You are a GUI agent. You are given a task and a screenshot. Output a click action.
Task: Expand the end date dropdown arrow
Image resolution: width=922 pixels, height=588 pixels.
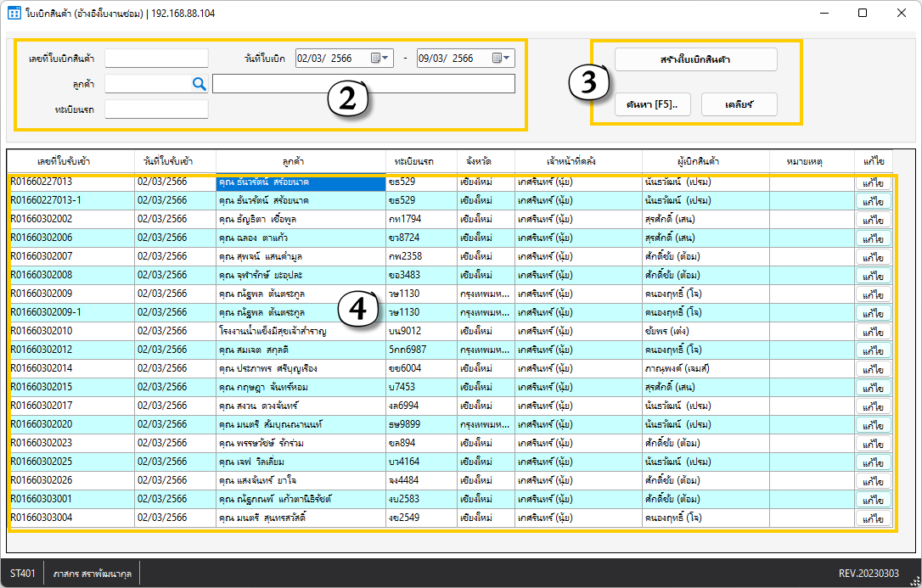[508, 59]
